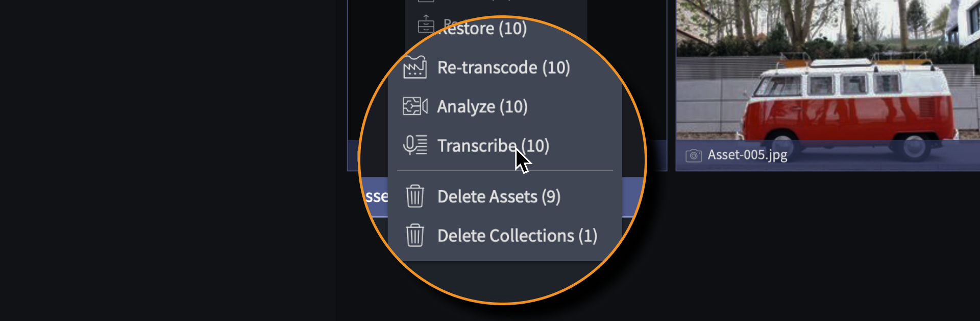The image size is (980, 321).
Task: Click the Transcribe microphone icon
Action: [415, 145]
